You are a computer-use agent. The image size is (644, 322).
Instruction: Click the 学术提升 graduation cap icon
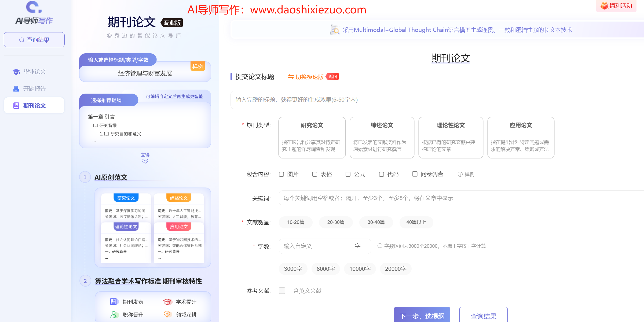167,302
